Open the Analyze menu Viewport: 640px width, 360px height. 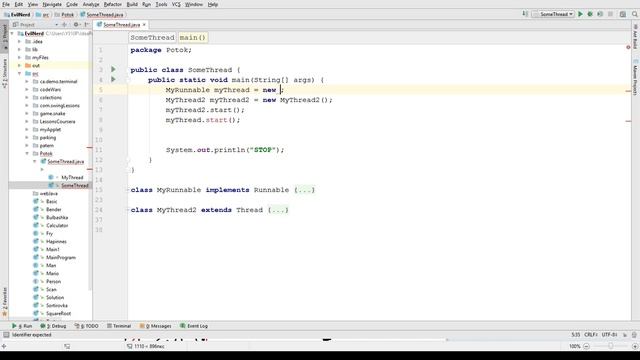pyautogui.click(x=91, y=4)
